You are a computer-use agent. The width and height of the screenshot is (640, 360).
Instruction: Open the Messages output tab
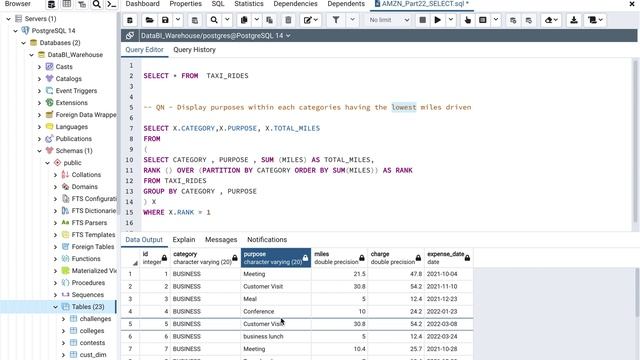coord(221,240)
